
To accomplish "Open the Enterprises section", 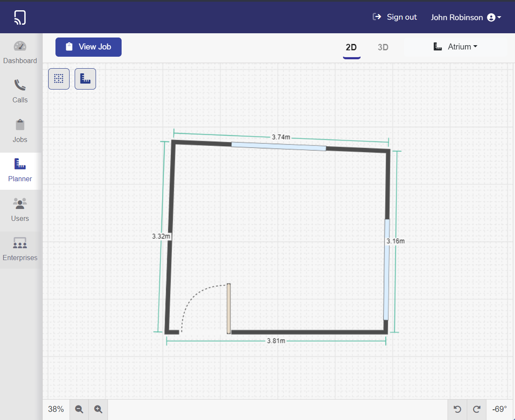I will pyautogui.click(x=20, y=250).
